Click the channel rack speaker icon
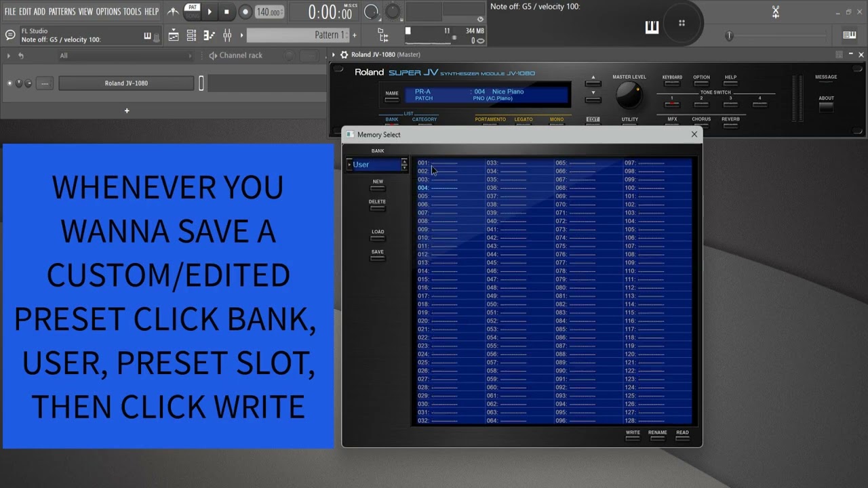Image resolution: width=868 pixels, height=488 pixels. point(213,56)
